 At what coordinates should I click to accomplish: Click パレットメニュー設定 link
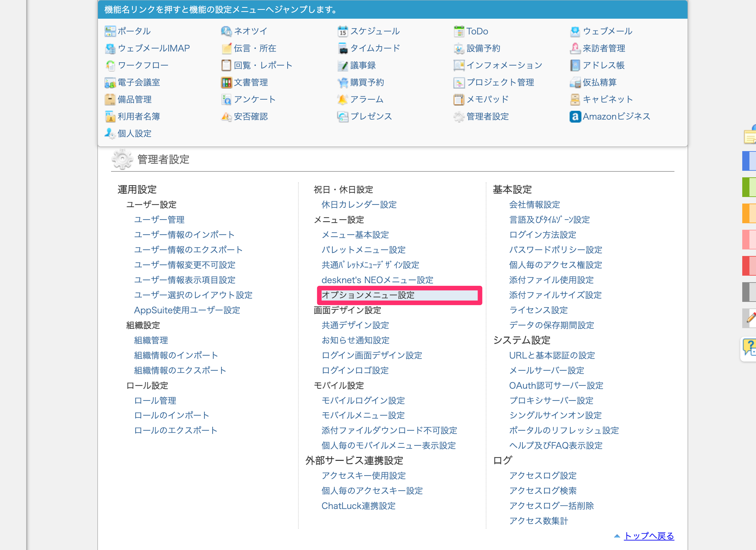click(364, 249)
